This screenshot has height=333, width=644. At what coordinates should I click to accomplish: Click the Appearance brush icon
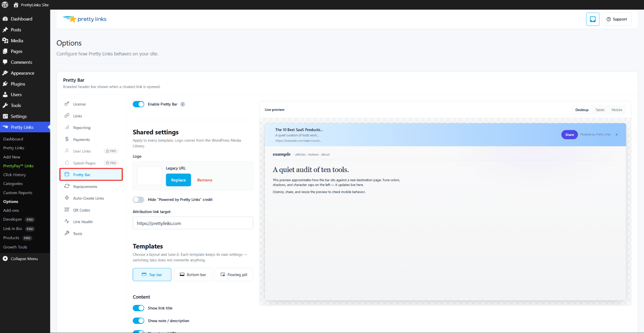[5, 73]
